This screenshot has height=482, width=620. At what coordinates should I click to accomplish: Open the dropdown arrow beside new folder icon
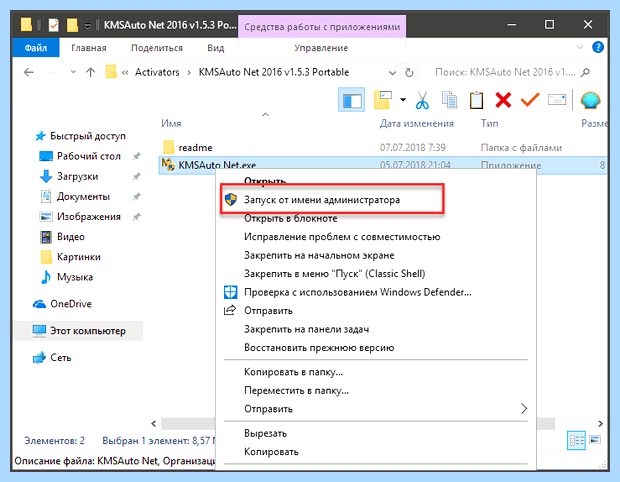click(403, 100)
